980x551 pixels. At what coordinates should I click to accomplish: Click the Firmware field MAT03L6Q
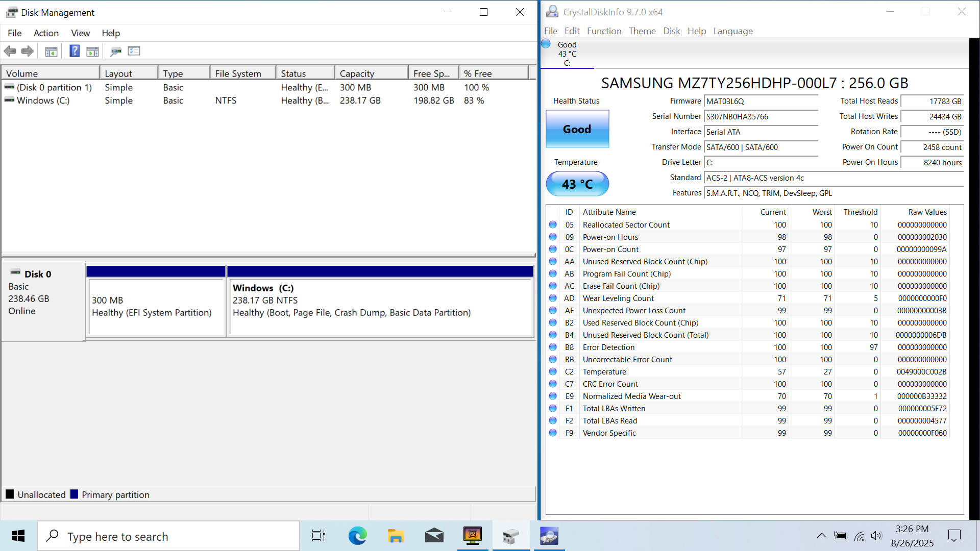pos(761,102)
